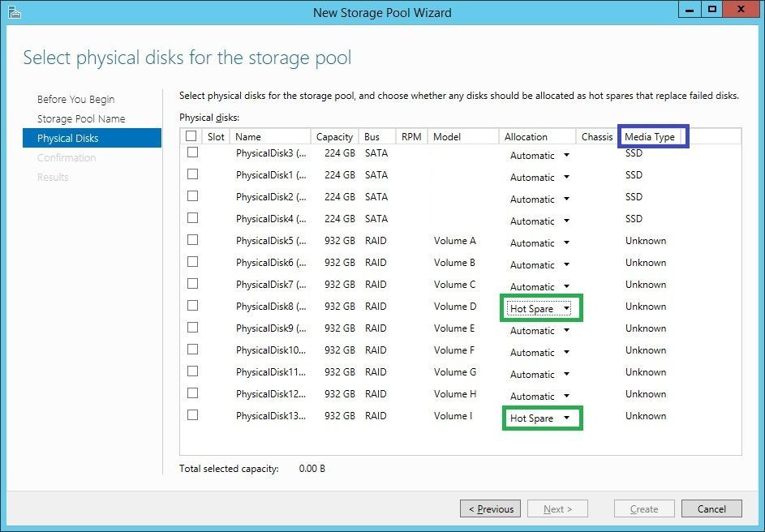Click the Volume D model cell
Screen dimensions: 765x532
pyautogui.click(x=455, y=307)
